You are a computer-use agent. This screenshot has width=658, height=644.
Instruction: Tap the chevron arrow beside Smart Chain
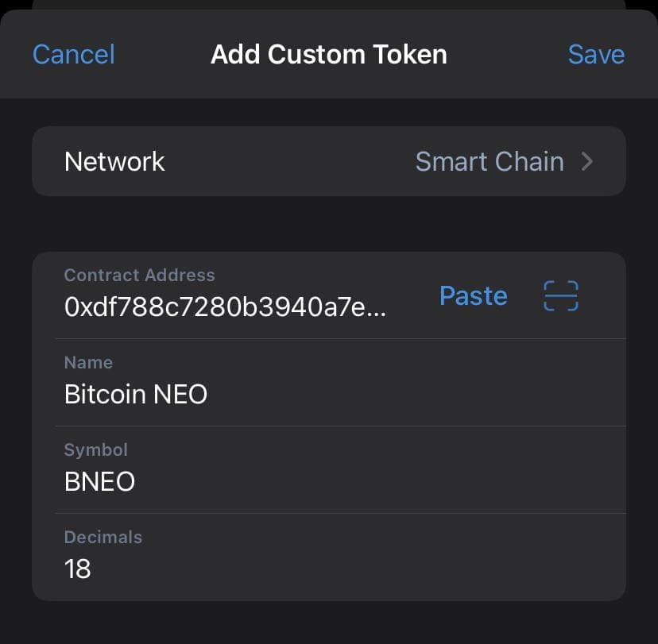587,162
